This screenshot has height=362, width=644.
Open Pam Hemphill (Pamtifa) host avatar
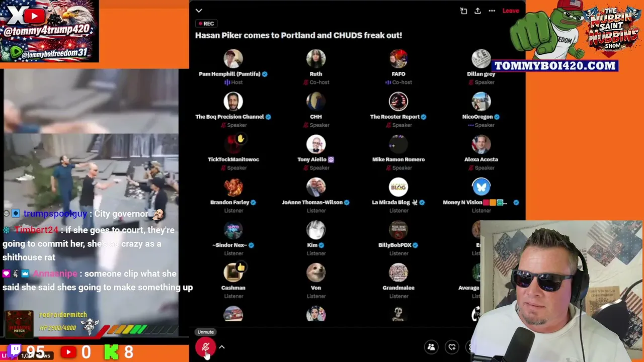[233, 59]
